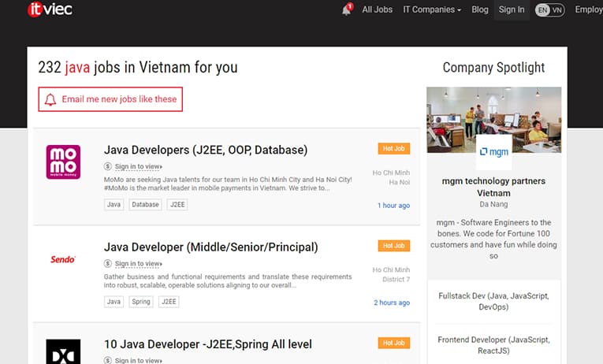
Task: Click Hot Job badge on 10 Java Developer listing
Action: tap(394, 343)
